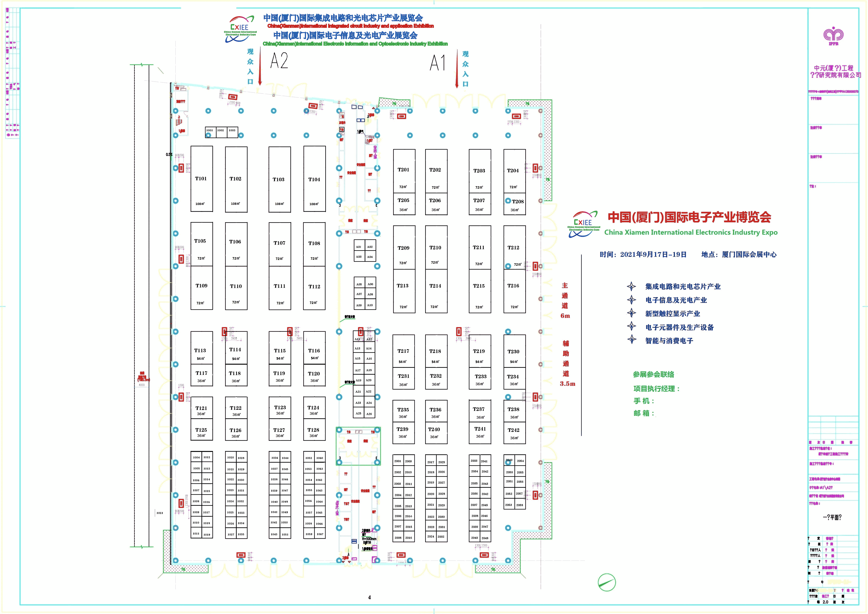Image resolution: width=868 pixels, height=614 pixels.
Task: Click booth T102
Action: coord(236,179)
